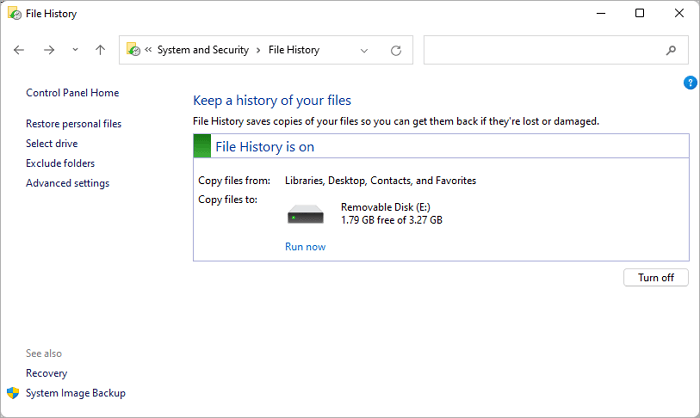Expand the address bar history dropdown
The image size is (700, 418).
tap(364, 50)
